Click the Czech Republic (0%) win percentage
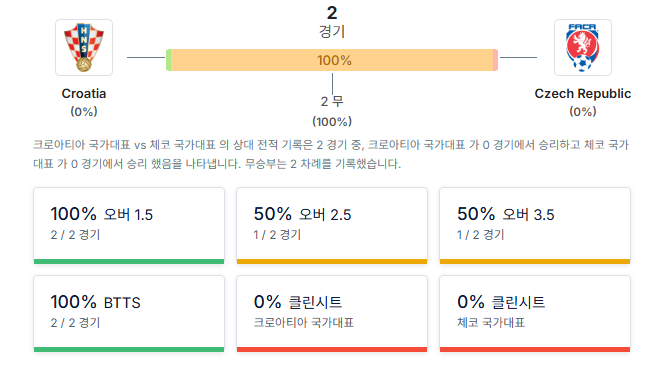This screenshot has width=664, height=366. (583, 112)
